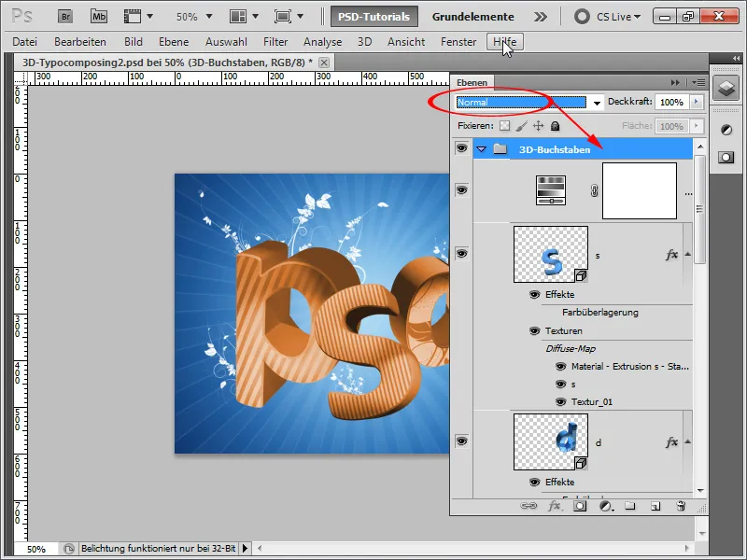Hide the 3D-Buchstaben group
Screen dimensions: 747x560
(x=461, y=148)
